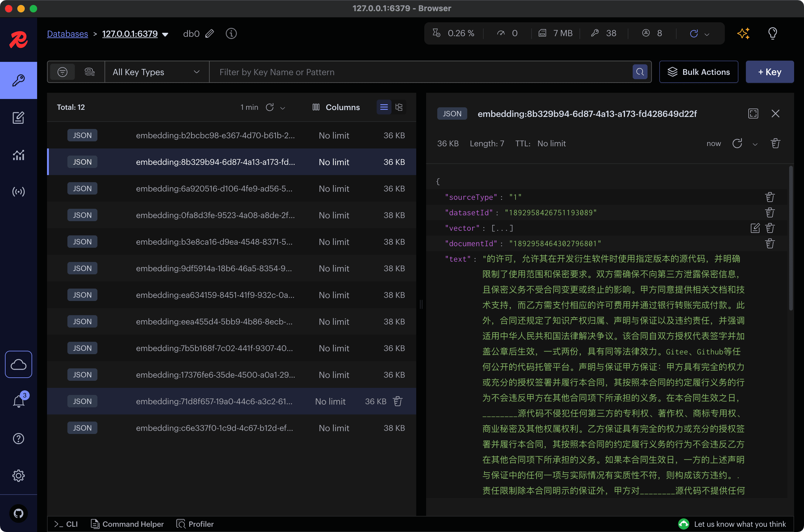Click the TTL No limit value in details
The image size is (804, 532).
pos(551,144)
